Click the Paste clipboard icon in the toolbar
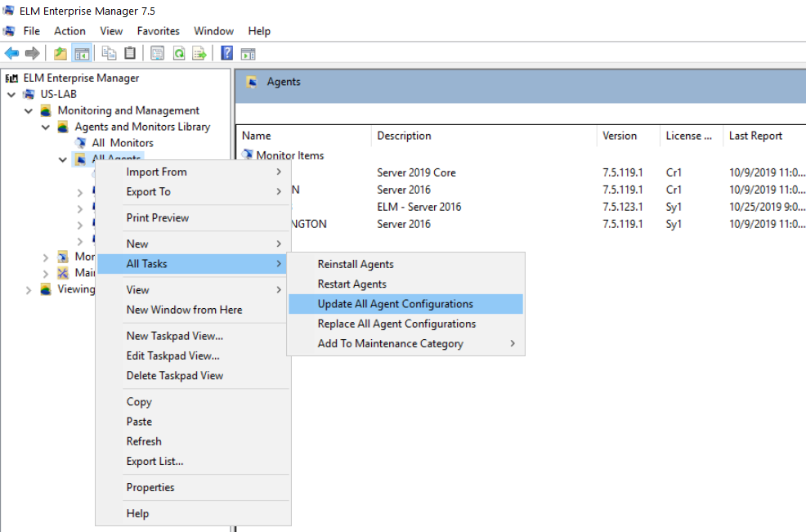This screenshot has height=532, width=806. tap(130, 53)
